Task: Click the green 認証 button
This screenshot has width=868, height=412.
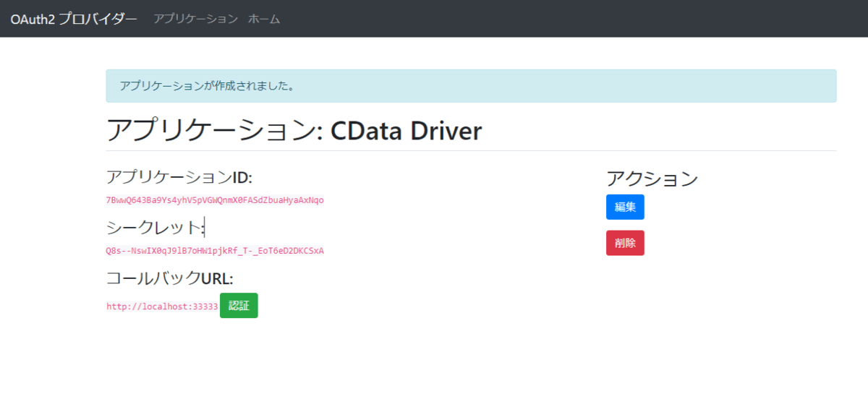Action: pos(239,305)
